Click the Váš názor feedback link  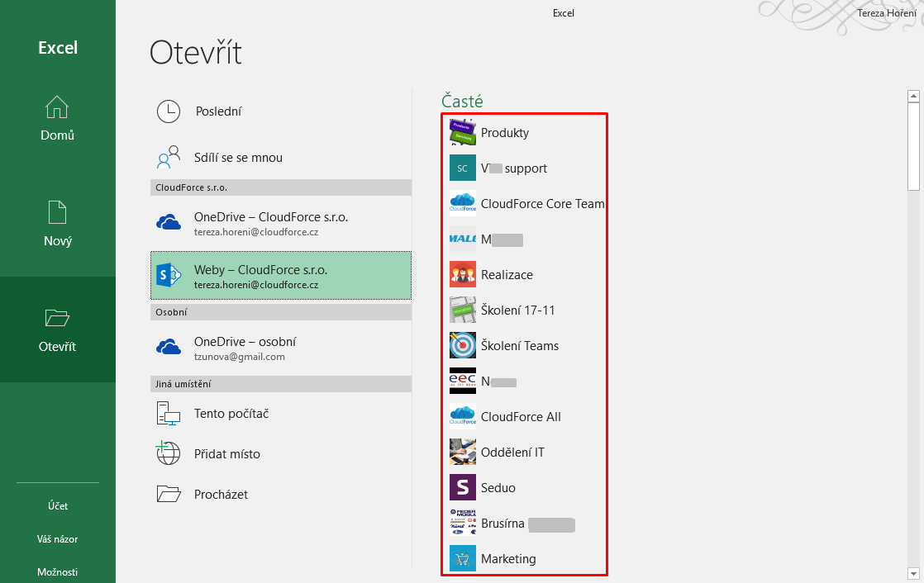(x=57, y=538)
